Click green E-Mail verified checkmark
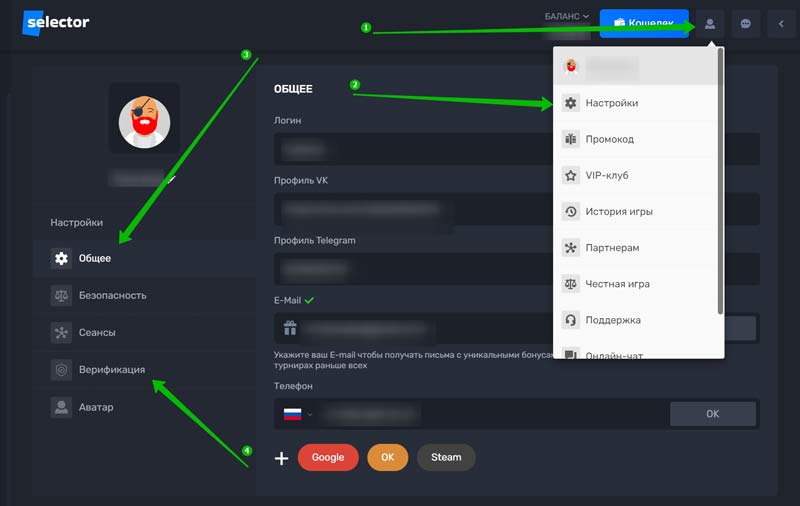800x506 pixels. point(309,300)
